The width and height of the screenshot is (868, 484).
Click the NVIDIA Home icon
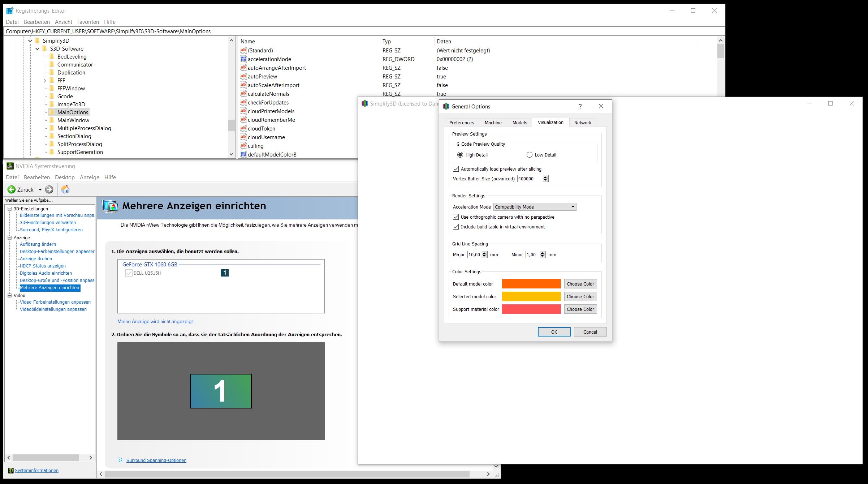65,189
